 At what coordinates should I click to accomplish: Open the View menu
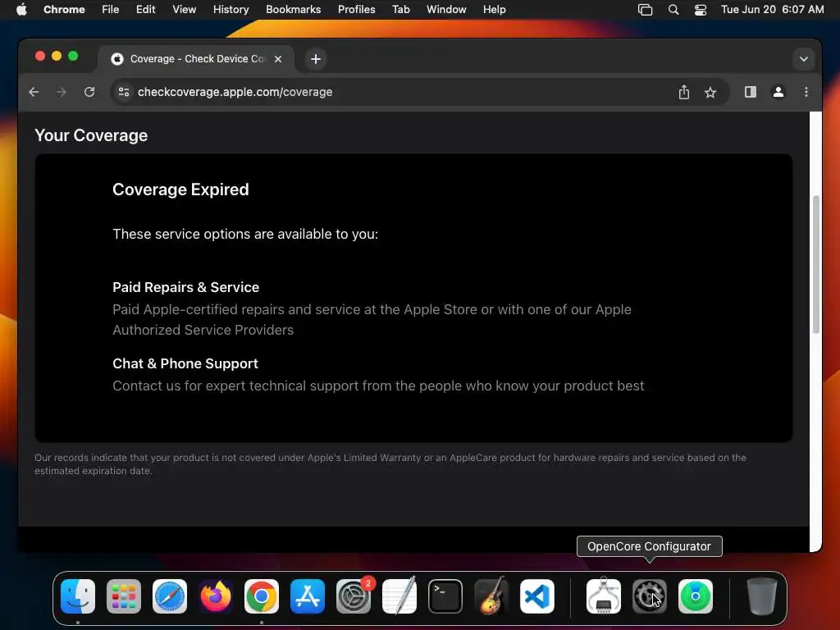tap(185, 9)
